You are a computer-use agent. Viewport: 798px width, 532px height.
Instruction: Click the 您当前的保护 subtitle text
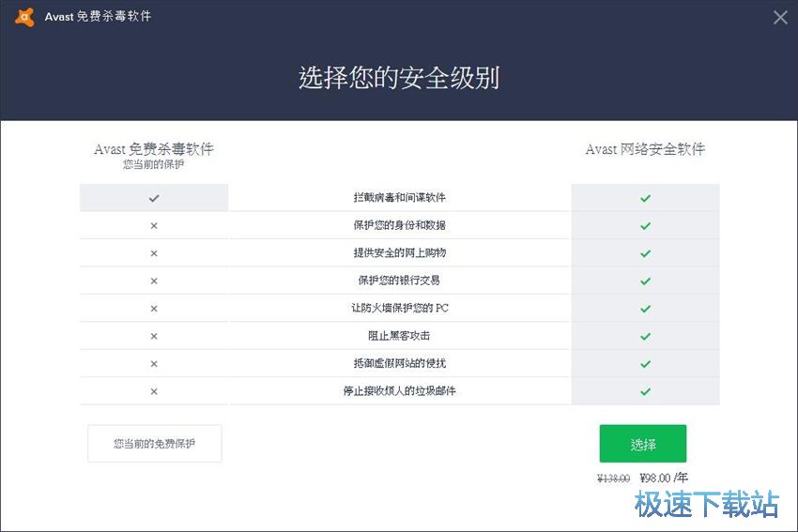coord(154,164)
